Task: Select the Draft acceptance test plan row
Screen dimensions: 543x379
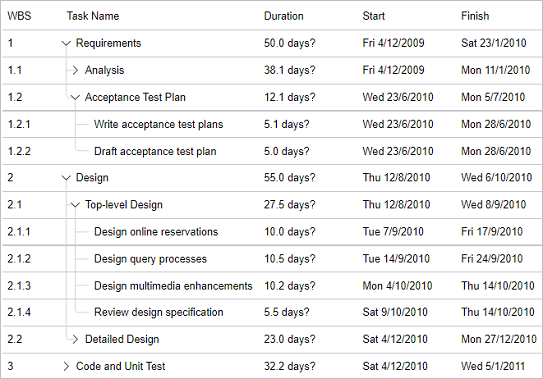Action: (272, 151)
